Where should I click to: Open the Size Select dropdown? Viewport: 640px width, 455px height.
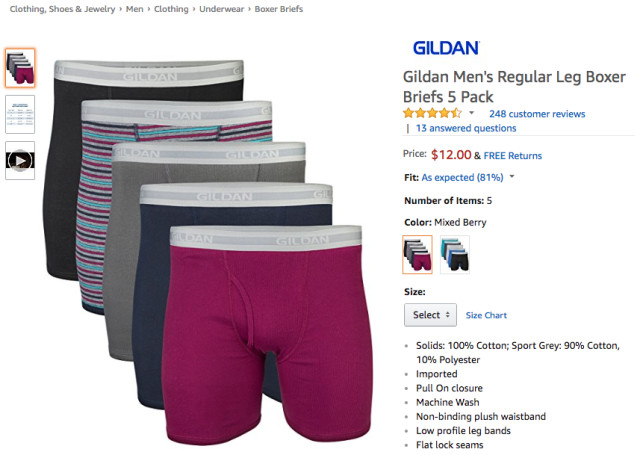pos(430,315)
